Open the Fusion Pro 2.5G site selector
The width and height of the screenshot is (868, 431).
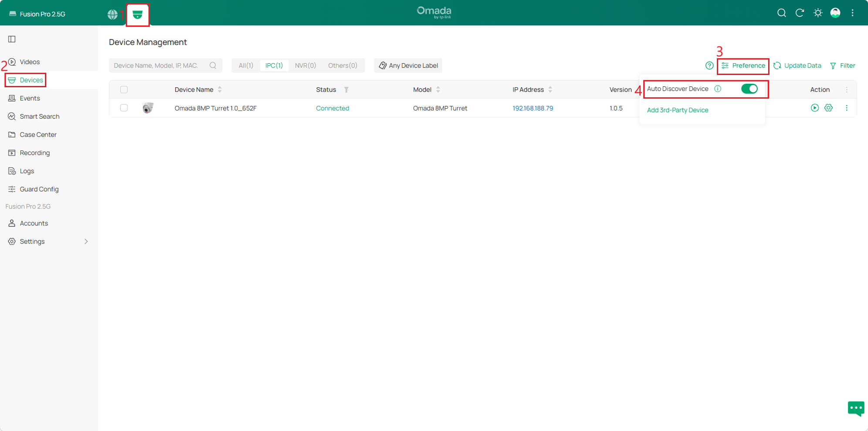coord(37,14)
